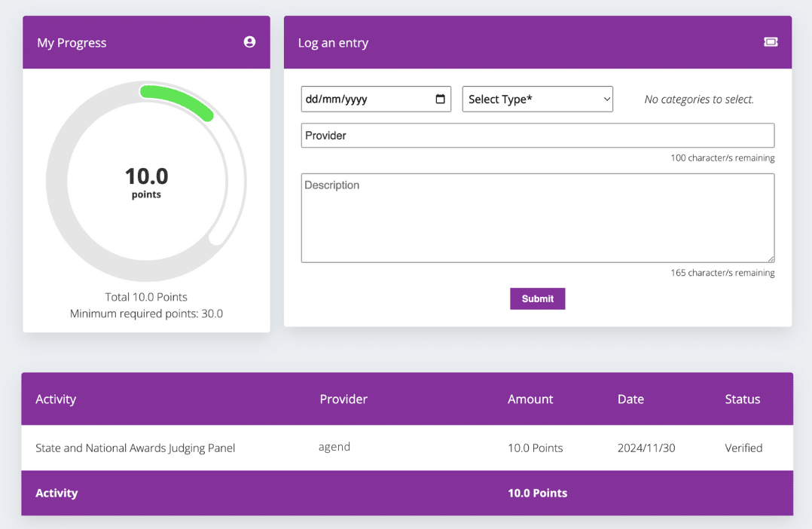Click the user profile icon in My Progress
The width and height of the screenshot is (812, 529).
click(x=249, y=42)
